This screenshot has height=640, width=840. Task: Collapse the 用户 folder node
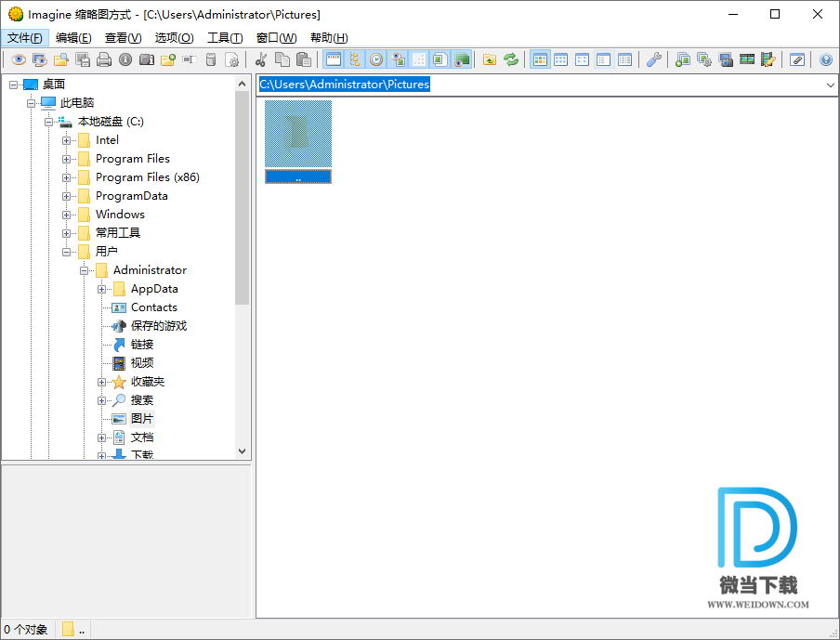pos(66,252)
